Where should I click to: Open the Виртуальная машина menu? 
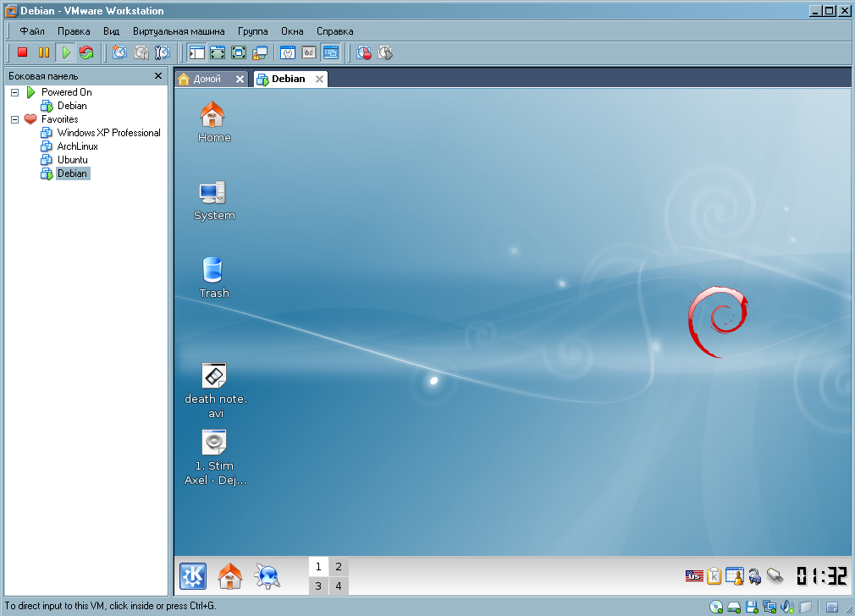179,30
